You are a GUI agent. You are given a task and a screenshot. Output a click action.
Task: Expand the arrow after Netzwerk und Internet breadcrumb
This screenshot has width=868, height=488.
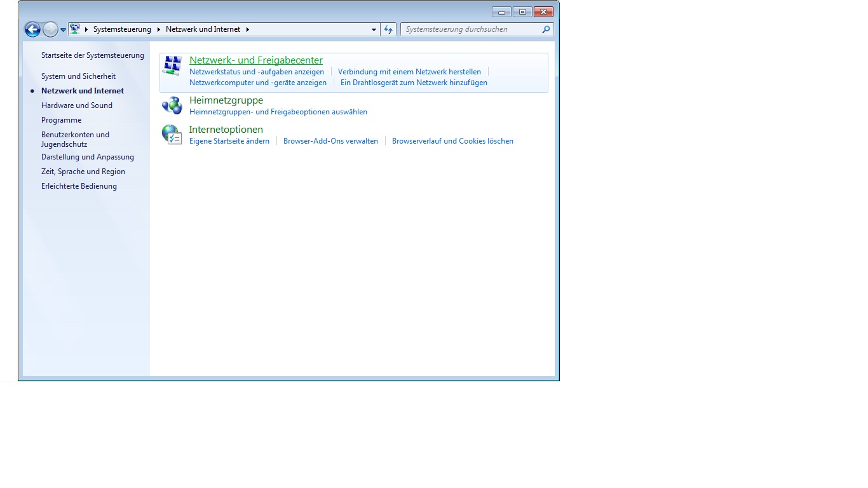point(247,29)
